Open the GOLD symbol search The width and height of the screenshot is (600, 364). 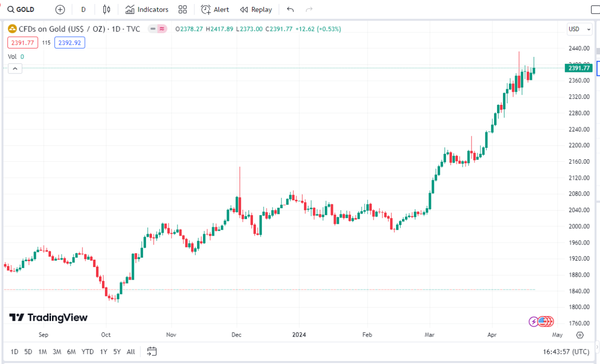pyautogui.click(x=21, y=9)
